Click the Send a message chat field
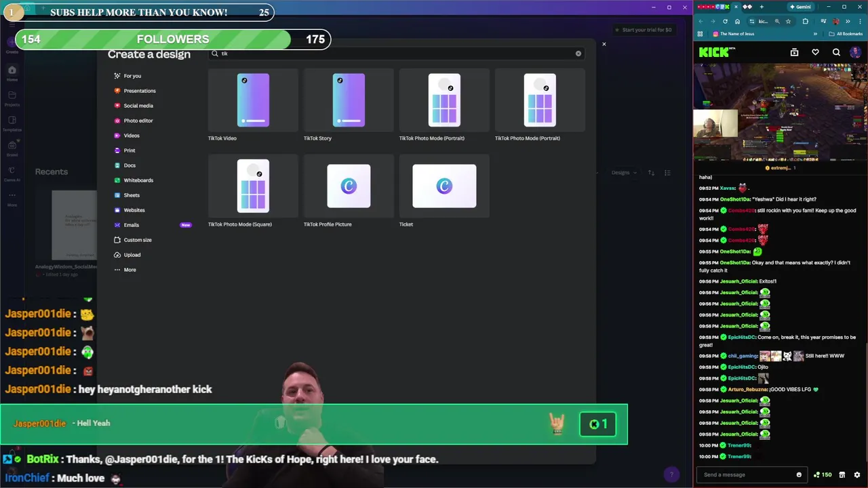This screenshot has height=488, width=868. click(x=746, y=474)
